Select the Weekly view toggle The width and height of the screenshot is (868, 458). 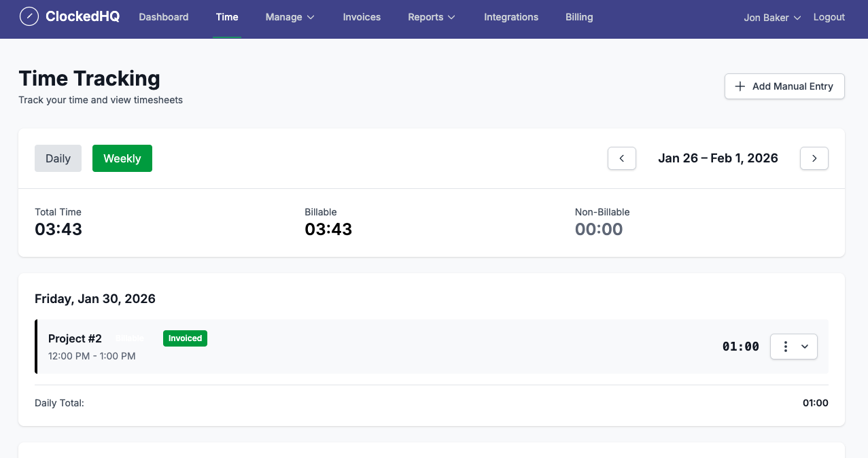(122, 158)
